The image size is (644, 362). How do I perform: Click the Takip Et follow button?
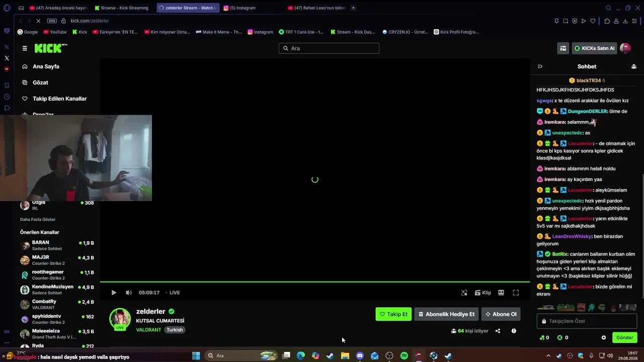(x=393, y=314)
